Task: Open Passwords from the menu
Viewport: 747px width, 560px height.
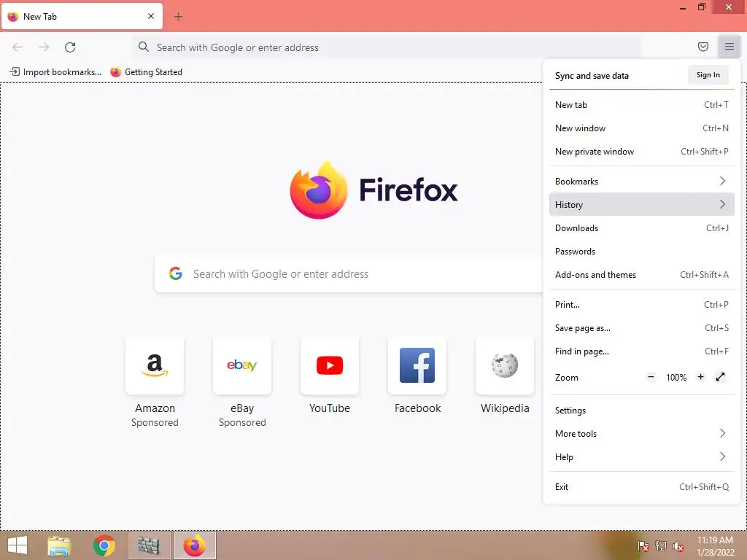Action: tap(642, 252)
